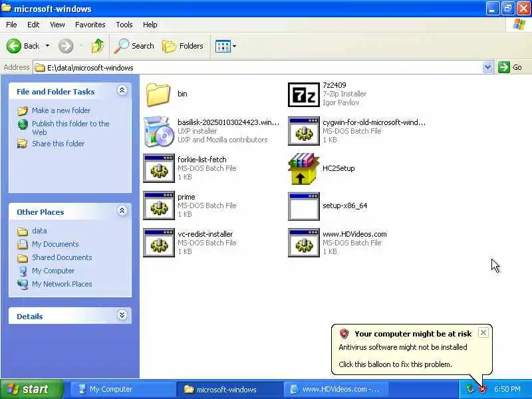Open My Documents link

point(55,244)
